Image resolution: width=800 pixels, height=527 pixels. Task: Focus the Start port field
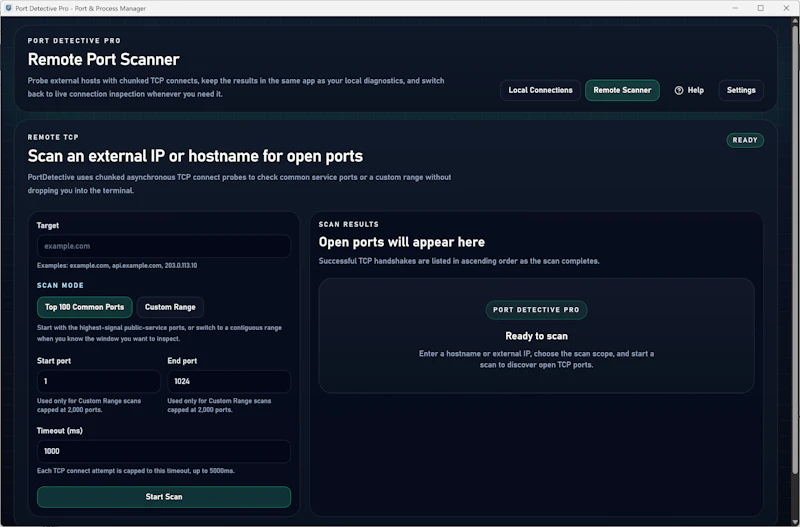(98, 381)
